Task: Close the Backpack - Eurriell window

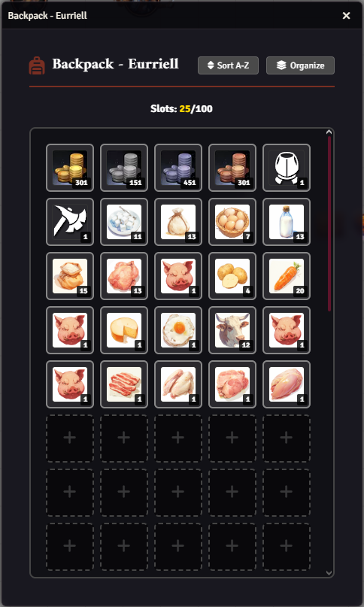Action: [x=346, y=16]
